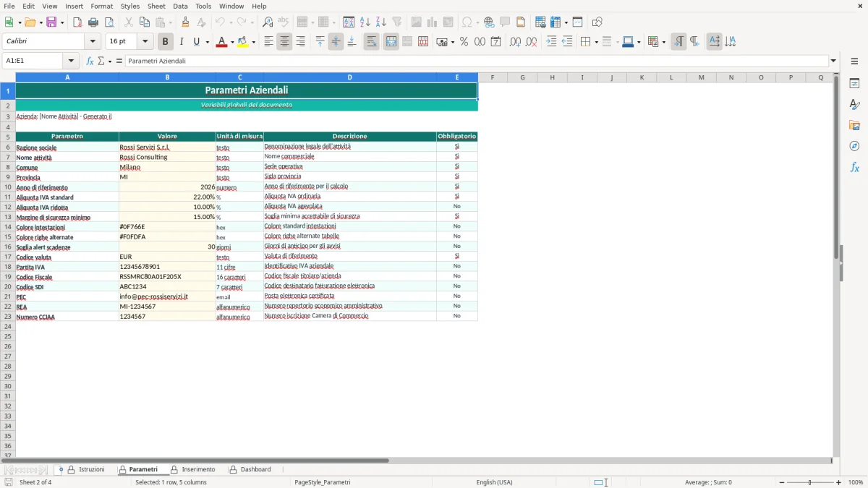Click the zoom in plus button
Image resolution: width=868 pixels, height=488 pixels.
coord(839,482)
